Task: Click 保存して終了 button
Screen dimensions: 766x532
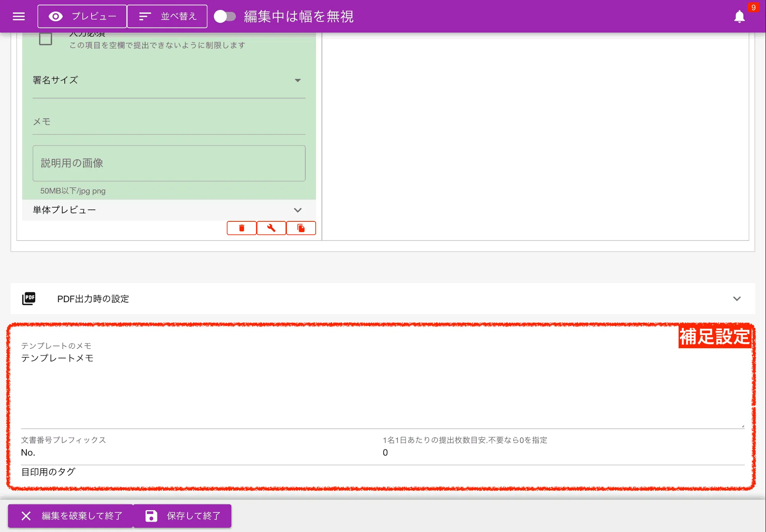Action: (x=183, y=516)
